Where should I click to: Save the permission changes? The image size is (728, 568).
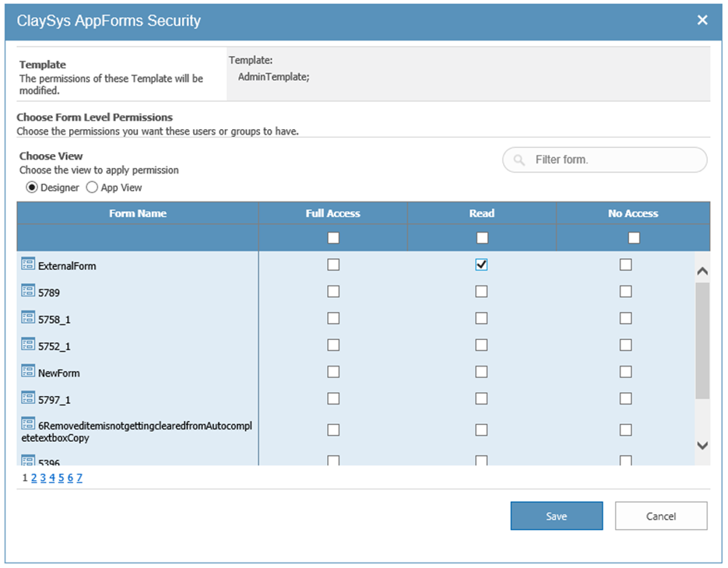[x=557, y=516]
